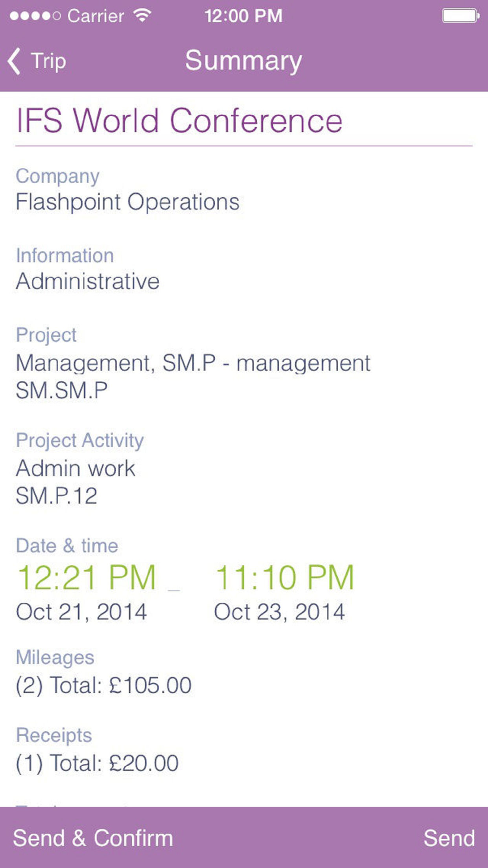Tap the battery indicator icon
Screen dimensions: 488x868
coord(460,16)
